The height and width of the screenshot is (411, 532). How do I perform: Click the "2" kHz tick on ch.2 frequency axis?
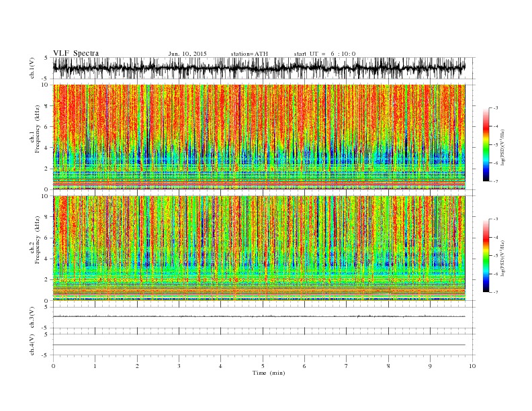[47, 280]
